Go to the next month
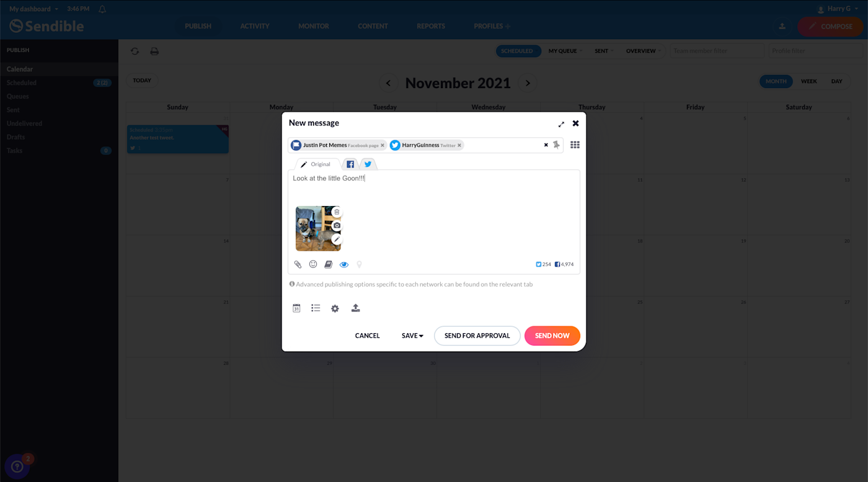 (x=528, y=83)
